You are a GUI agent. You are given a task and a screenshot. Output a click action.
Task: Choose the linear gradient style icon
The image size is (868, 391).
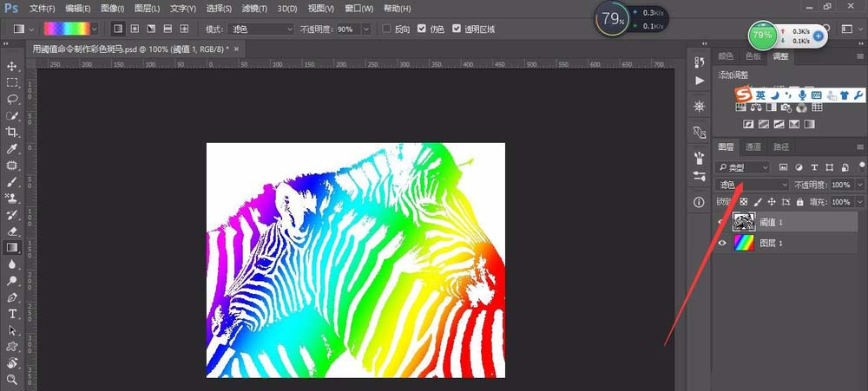click(118, 29)
